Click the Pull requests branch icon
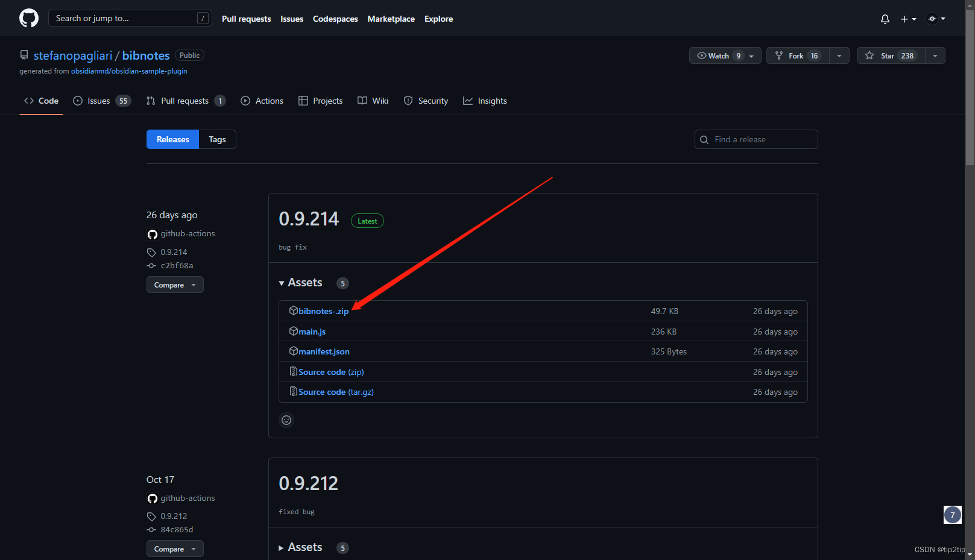Image resolution: width=975 pixels, height=560 pixels. [151, 101]
